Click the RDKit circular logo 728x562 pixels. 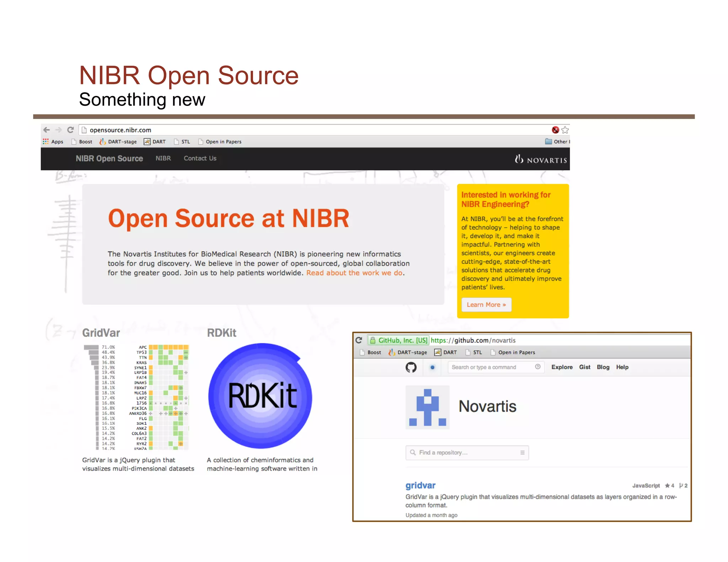pyautogui.click(x=260, y=396)
